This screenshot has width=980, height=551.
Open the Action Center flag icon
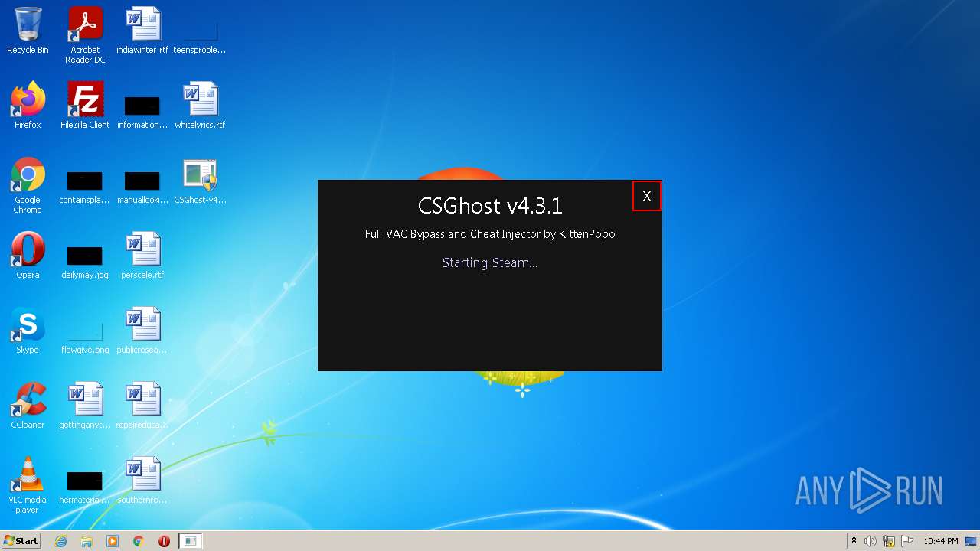click(906, 541)
